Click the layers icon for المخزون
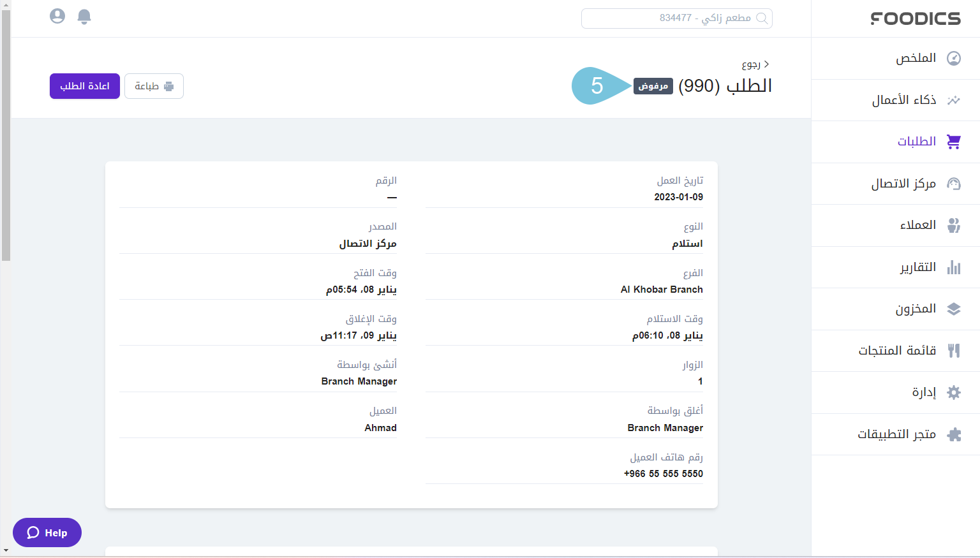 pyautogui.click(x=954, y=309)
